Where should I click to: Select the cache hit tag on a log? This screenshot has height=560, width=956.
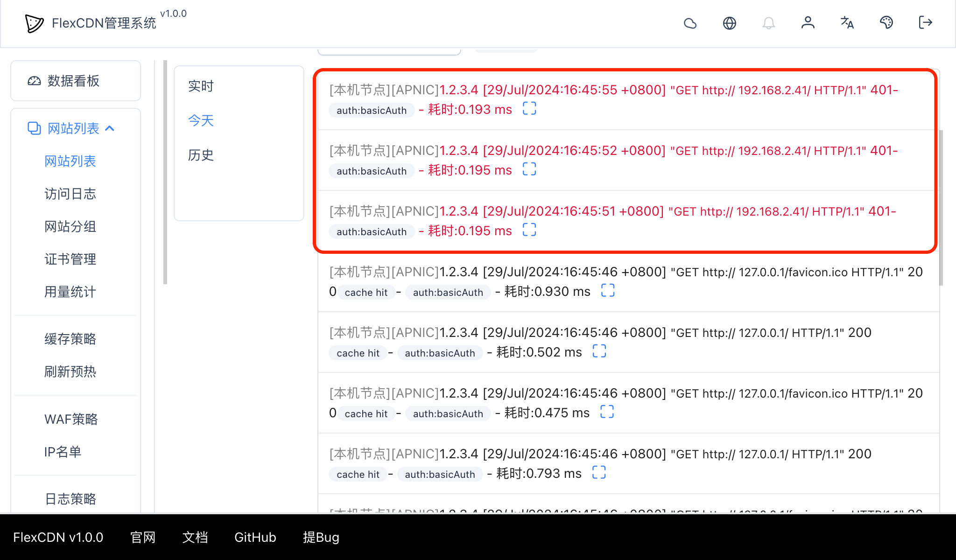366,292
